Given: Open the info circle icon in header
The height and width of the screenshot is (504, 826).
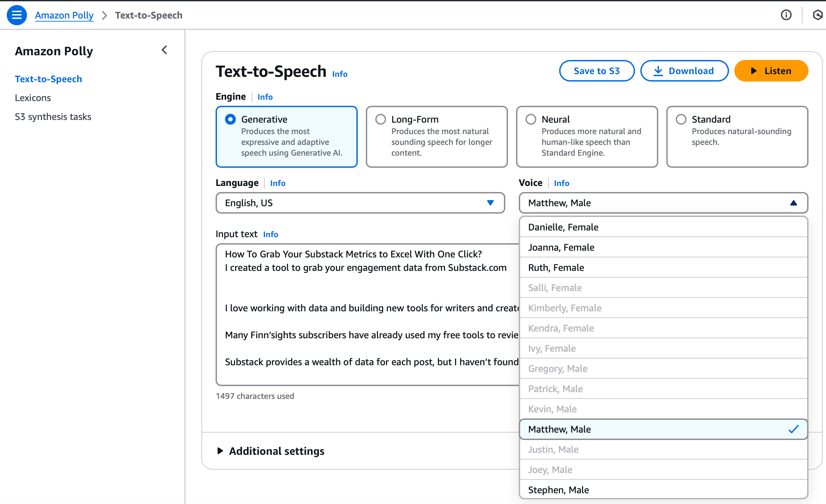Looking at the screenshot, I should pos(786,15).
